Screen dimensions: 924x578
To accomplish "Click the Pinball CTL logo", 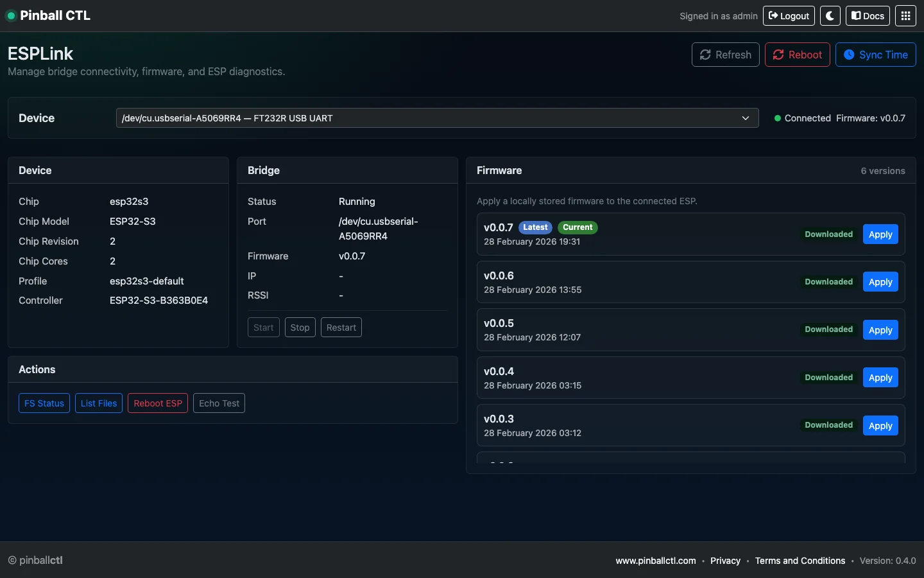I will point(49,15).
